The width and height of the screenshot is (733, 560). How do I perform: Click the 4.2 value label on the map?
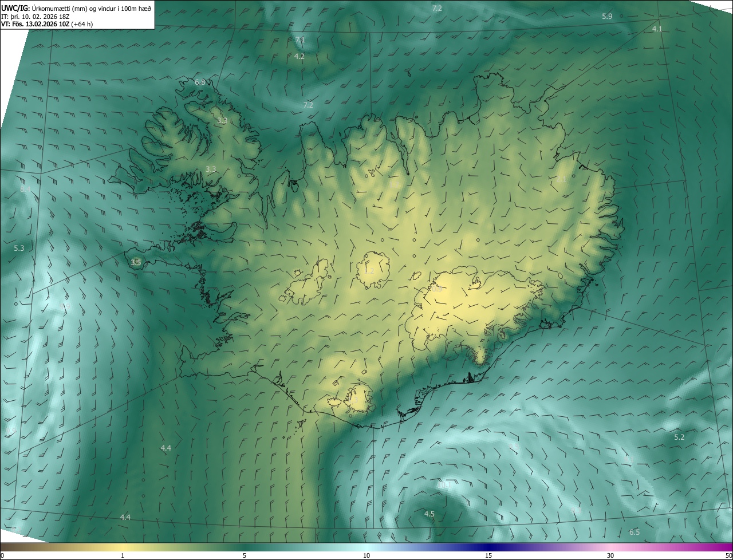point(299,57)
